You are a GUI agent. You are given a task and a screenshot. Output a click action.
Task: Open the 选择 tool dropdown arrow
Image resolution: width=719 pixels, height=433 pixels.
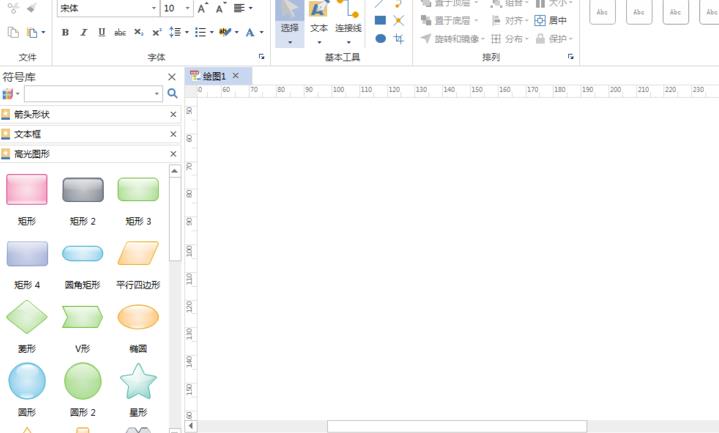point(290,42)
